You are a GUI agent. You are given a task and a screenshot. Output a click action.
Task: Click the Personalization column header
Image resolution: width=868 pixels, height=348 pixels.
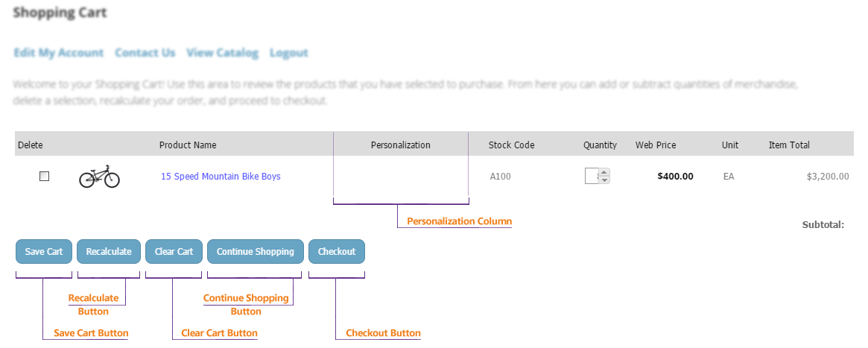coord(401,145)
